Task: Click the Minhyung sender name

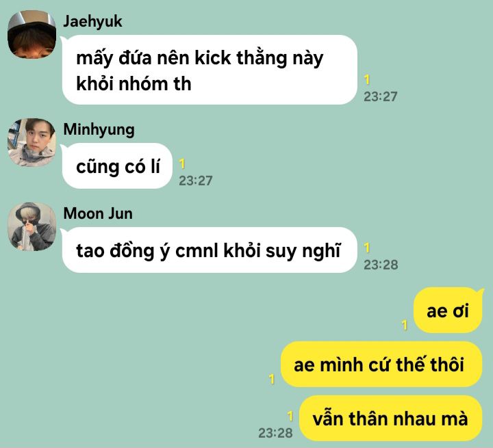Action: (99, 129)
